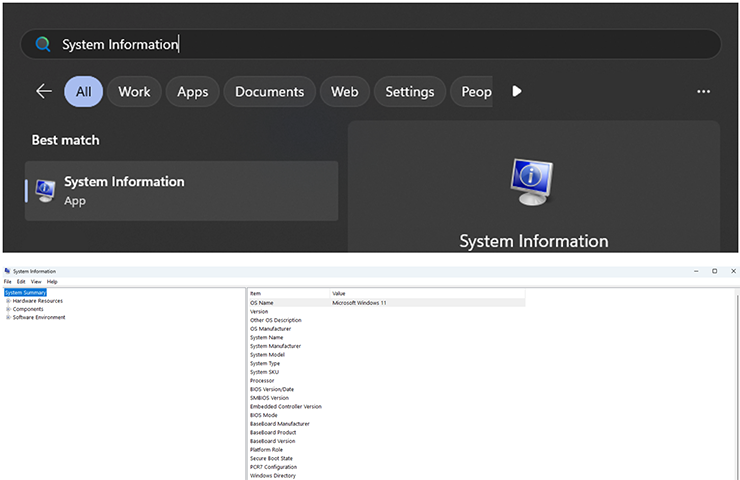Switch to the Documents filter tab
The width and height of the screenshot is (740, 480).
tap(269, 92)
